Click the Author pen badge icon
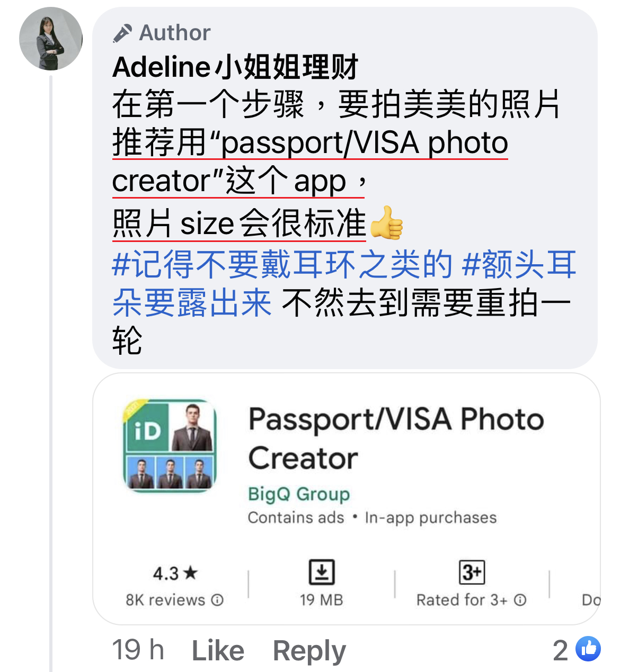 tap(122, 33)
